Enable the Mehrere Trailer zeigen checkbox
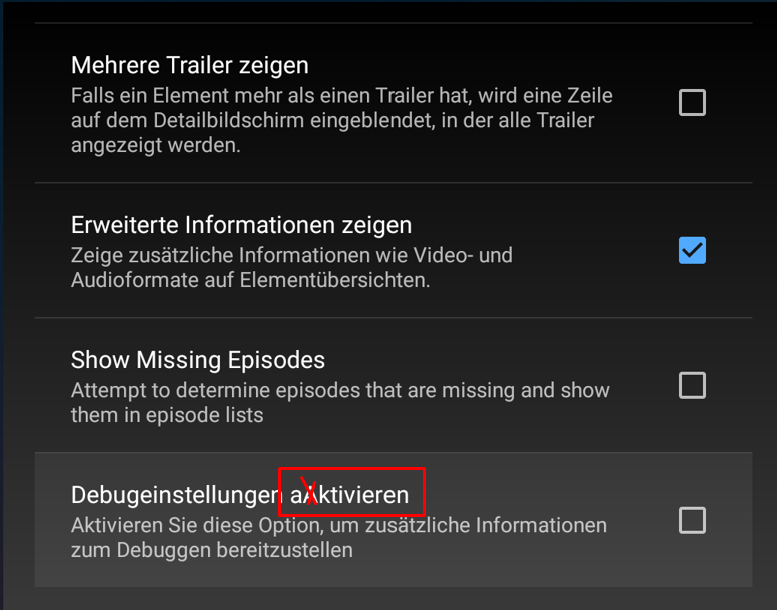 (692, 103)
